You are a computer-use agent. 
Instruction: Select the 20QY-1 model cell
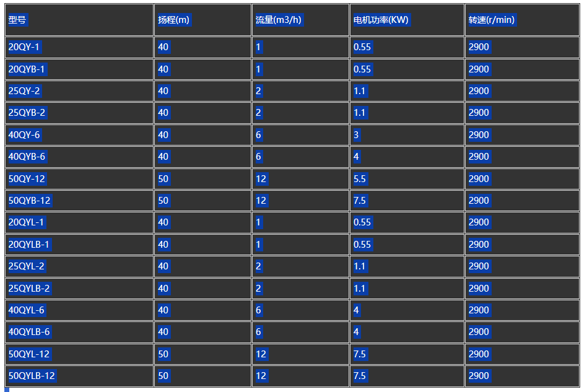(79, 47)
